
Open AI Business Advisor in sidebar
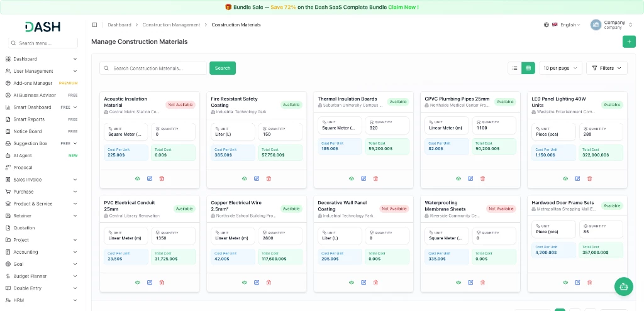(x=41, y=95)
